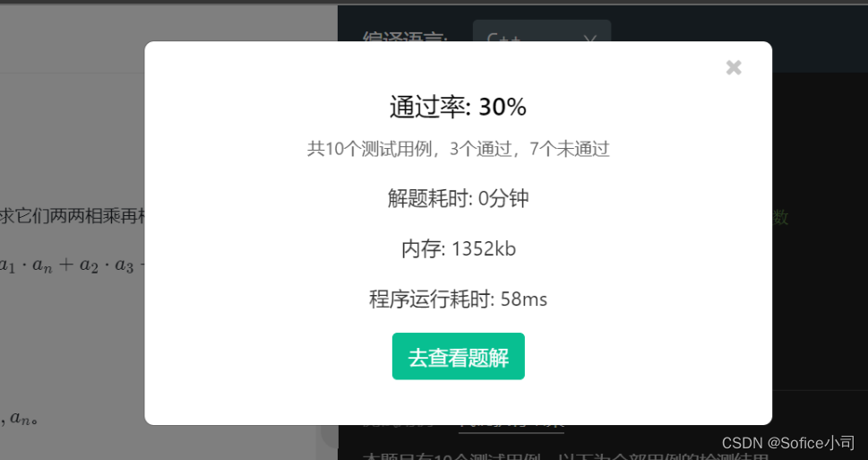The height and width of the screenshot is (460, 868).
Task: Click the green 去查看题解 button
Action: pos(459,356)
